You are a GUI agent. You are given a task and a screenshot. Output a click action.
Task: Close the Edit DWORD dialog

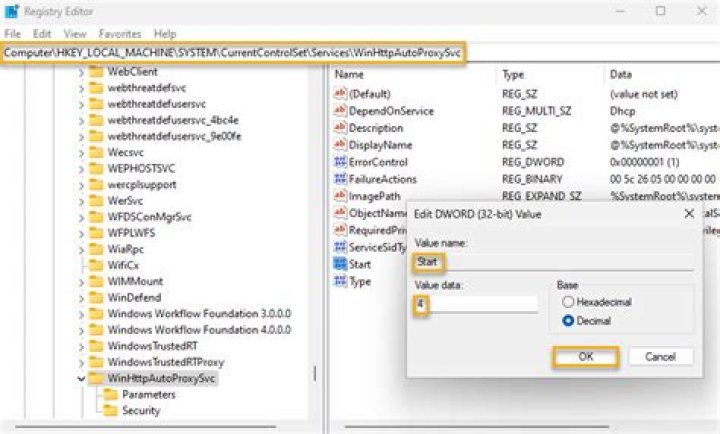[689, 214]
